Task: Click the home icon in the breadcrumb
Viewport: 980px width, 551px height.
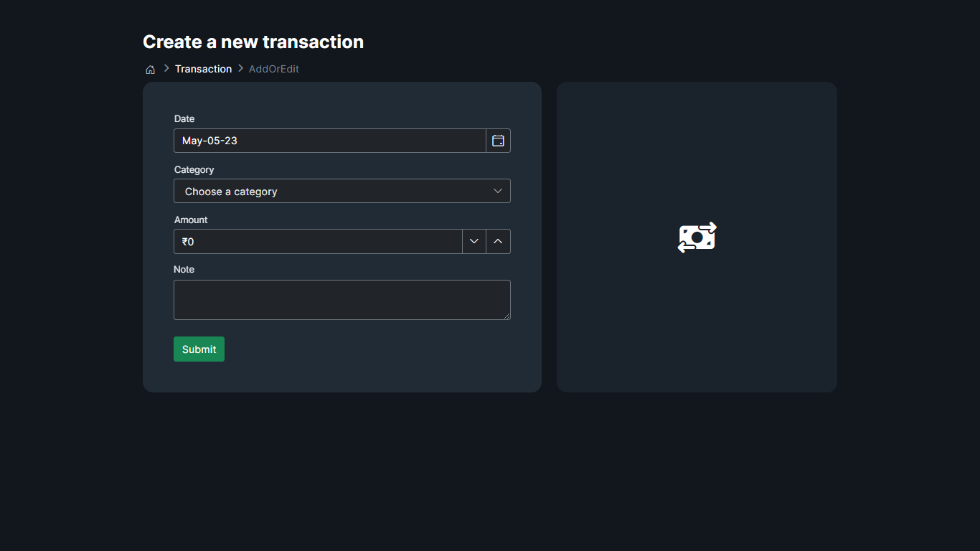Action: (150, 69)
